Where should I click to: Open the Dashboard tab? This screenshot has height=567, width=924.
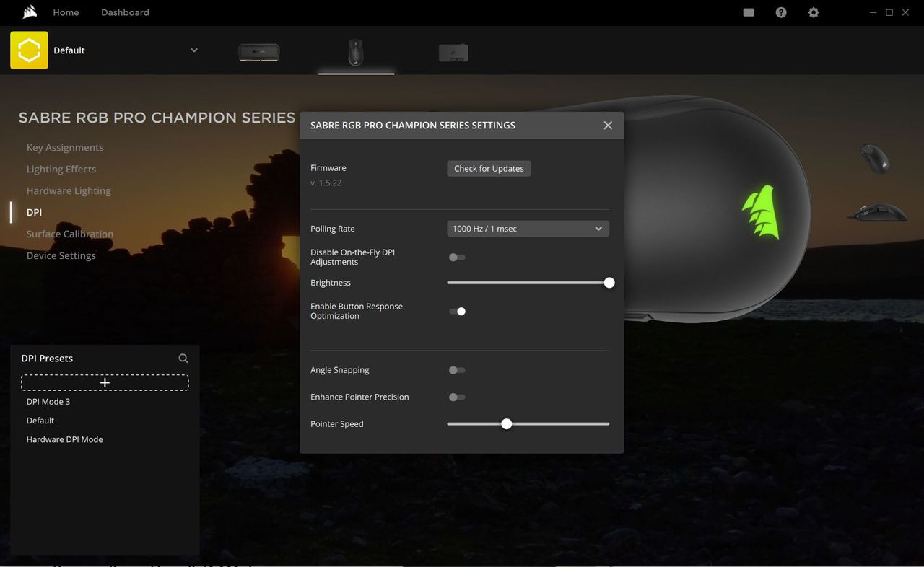(125, 12)
